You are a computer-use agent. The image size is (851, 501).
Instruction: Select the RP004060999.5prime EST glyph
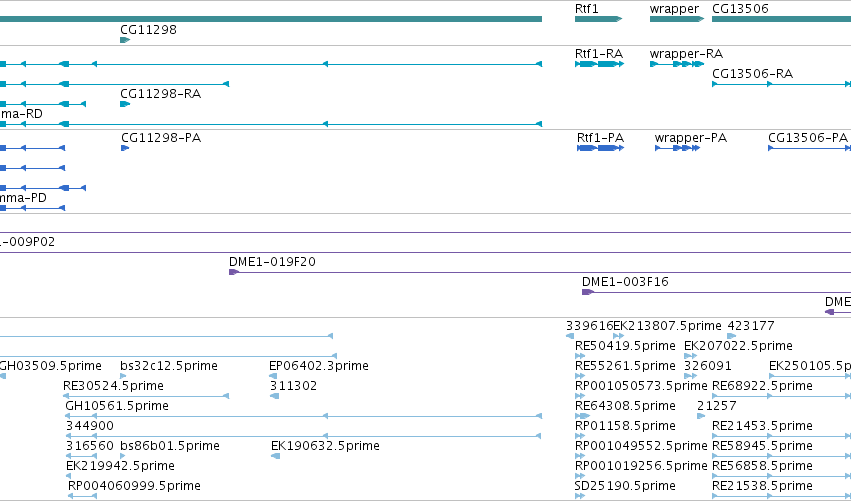pyautogui.click(x=82, y=496)
